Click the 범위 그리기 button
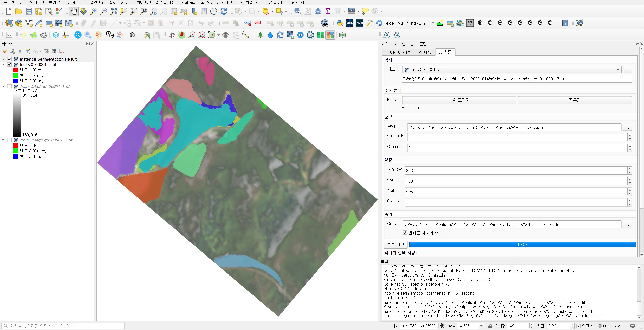 459,100
